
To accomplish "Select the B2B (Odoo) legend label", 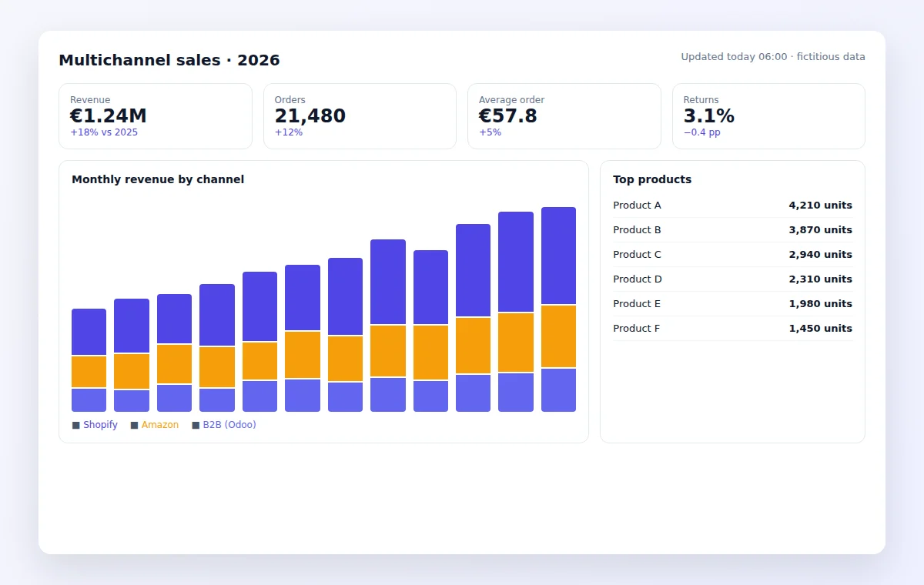I will (229, 425).
